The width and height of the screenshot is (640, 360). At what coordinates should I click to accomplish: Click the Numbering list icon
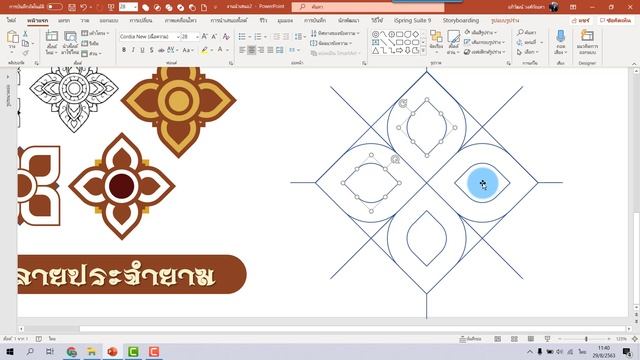click(x=258, y=37)
